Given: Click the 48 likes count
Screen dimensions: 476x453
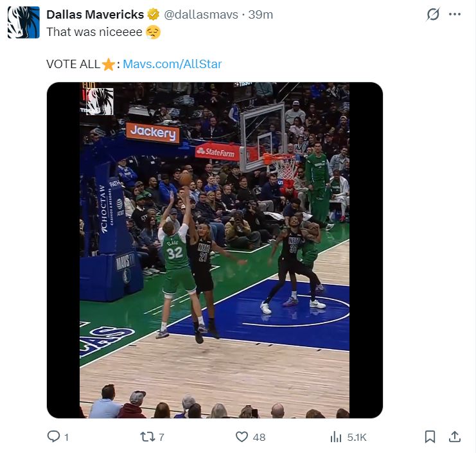Looking at the screenshot, I should (259, 438).
